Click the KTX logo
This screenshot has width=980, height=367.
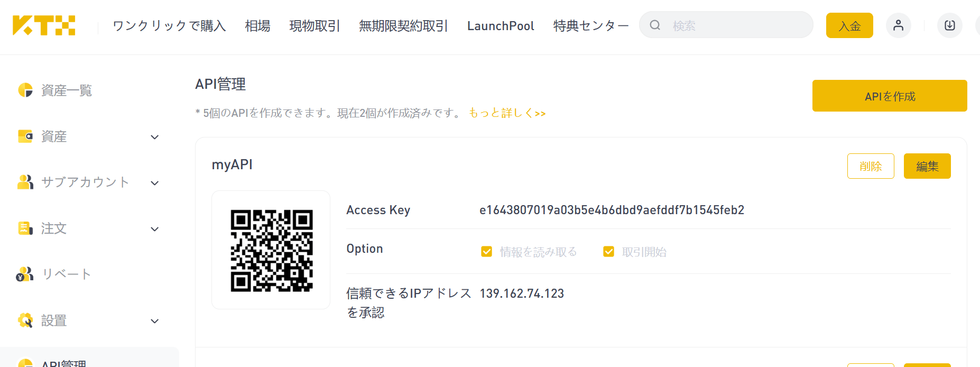[x=44, y=25]
